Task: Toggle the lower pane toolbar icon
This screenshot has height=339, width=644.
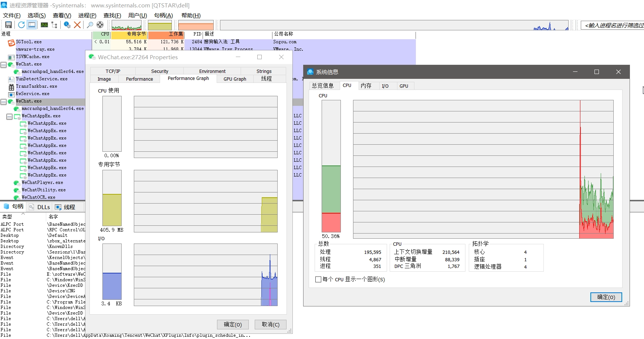Action: click(x=32, y=25)
